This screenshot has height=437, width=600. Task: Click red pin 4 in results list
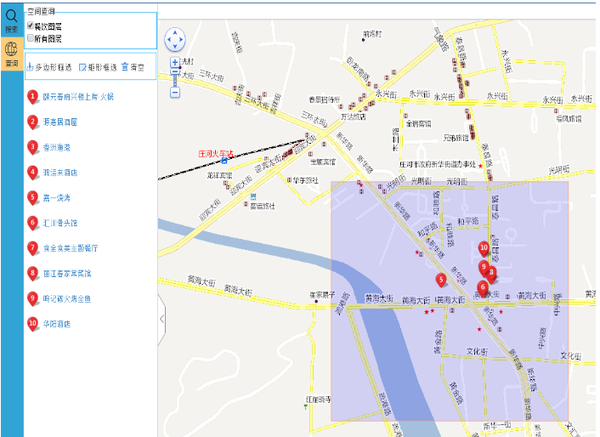(33, 173)
